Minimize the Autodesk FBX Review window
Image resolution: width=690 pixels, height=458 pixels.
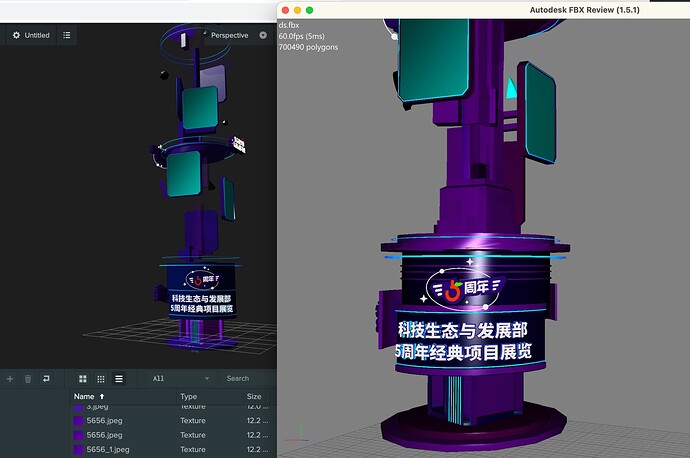pyautogui.click(x=297, y=10)
